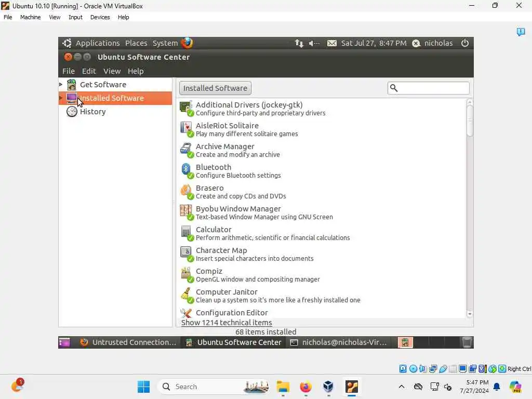Expand the Get Software tree node
The width and height of the screenshot is (532, 399).
[x=61, y=85]
